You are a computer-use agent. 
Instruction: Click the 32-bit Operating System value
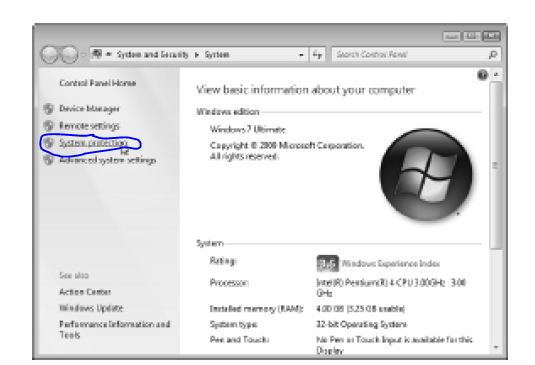click(x=361, y=324)
